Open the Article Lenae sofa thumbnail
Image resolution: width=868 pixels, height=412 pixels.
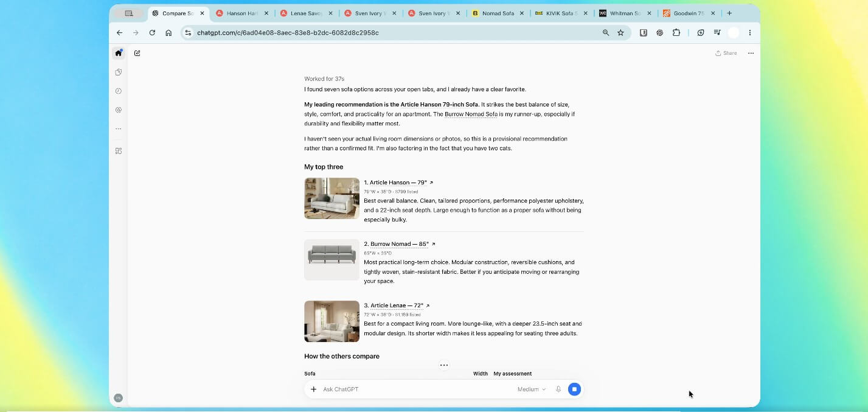click(332, 321)
